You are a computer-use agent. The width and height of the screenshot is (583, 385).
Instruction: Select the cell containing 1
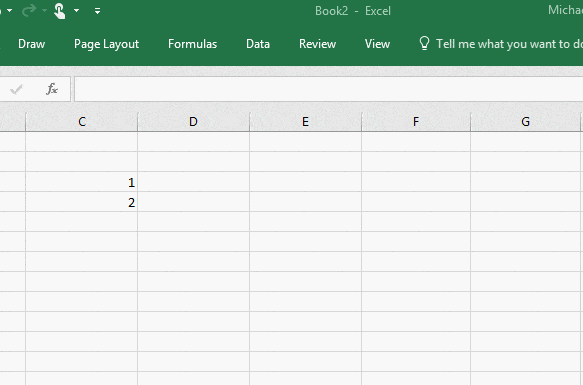pyautogui.click(x=81, y=182)
